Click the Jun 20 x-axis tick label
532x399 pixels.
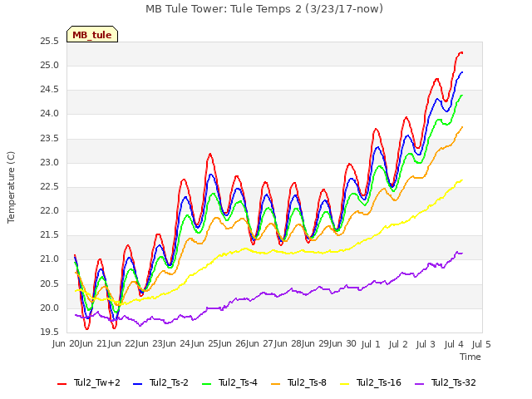point(66,344)
